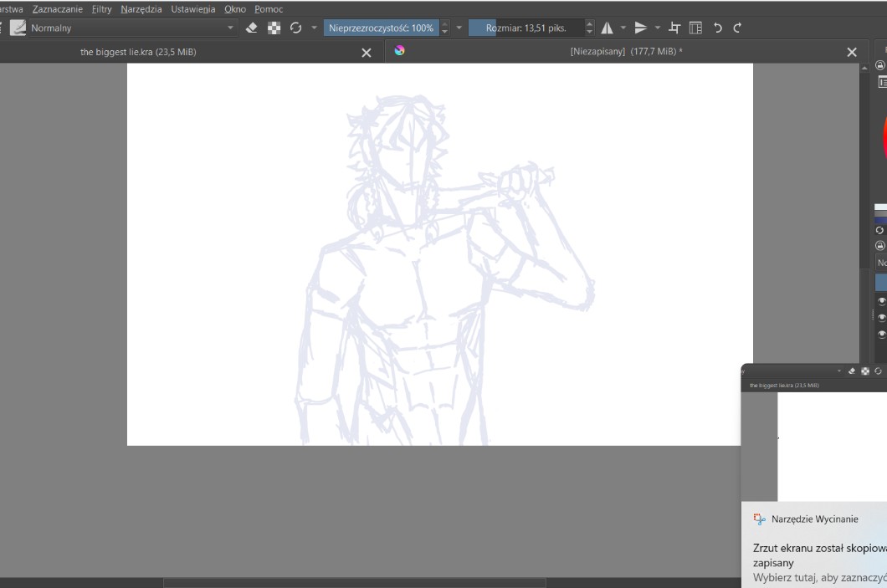The image size is (887, 588).
Task: Switch to the biggest lie.kra tab
Action: tap(139, 52)
